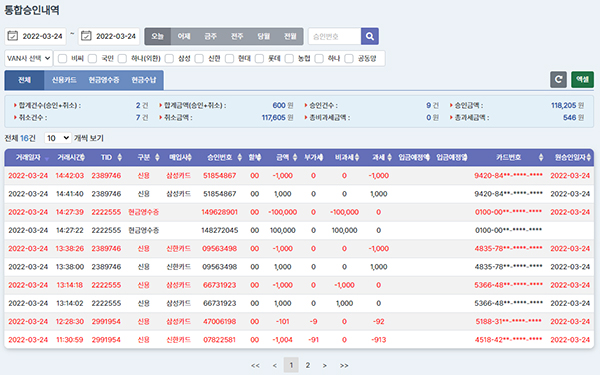Open the 10개씩 보기 rows dropdown
Image resolution: width=600 pixels, height=375 pixels.
click(x=58, y=138)
